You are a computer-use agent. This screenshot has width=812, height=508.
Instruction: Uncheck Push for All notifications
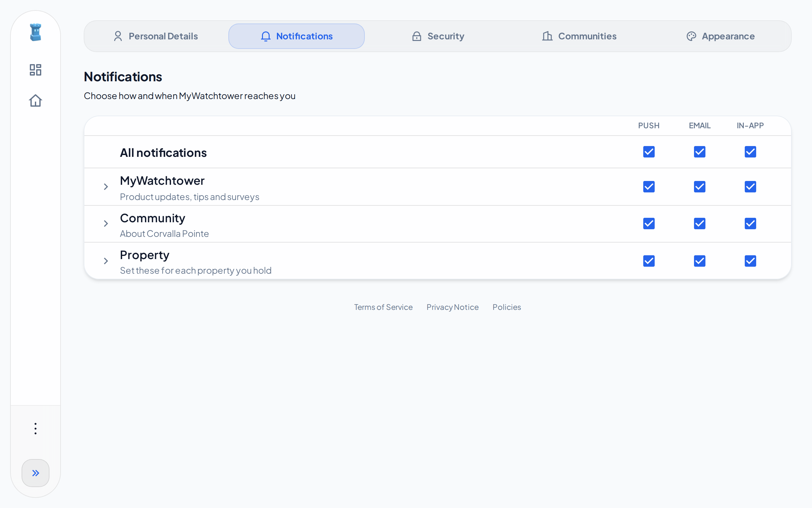[649, 152]
